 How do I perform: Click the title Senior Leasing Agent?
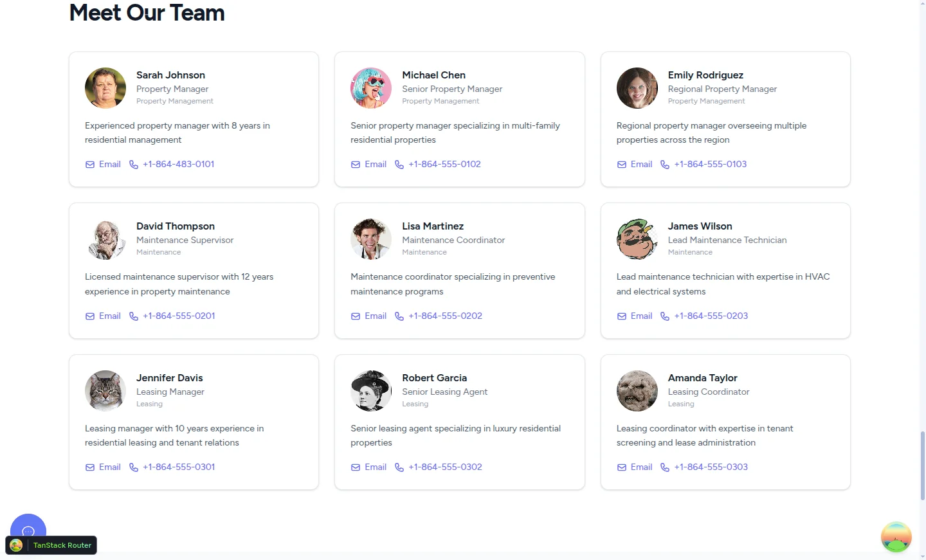(445, 392)
